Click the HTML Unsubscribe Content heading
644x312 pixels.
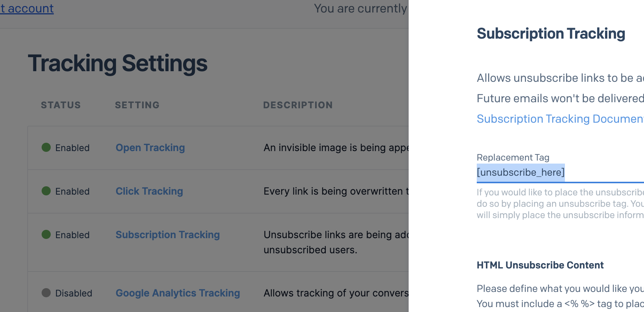click(540, 265)
